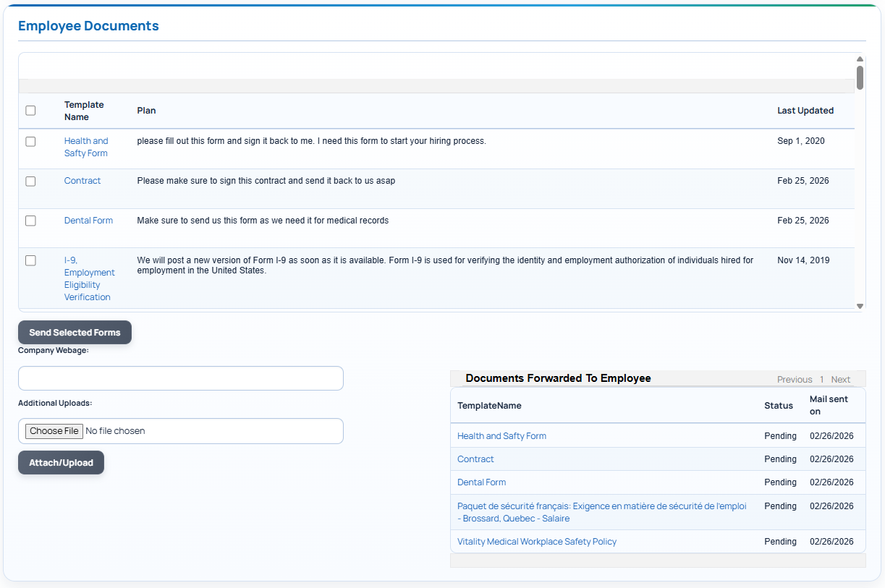The height and width of the screenshot is (588, 885).
Task: Click Next in Documents Forwarded pagination
Action: click(x=840, y=379)
